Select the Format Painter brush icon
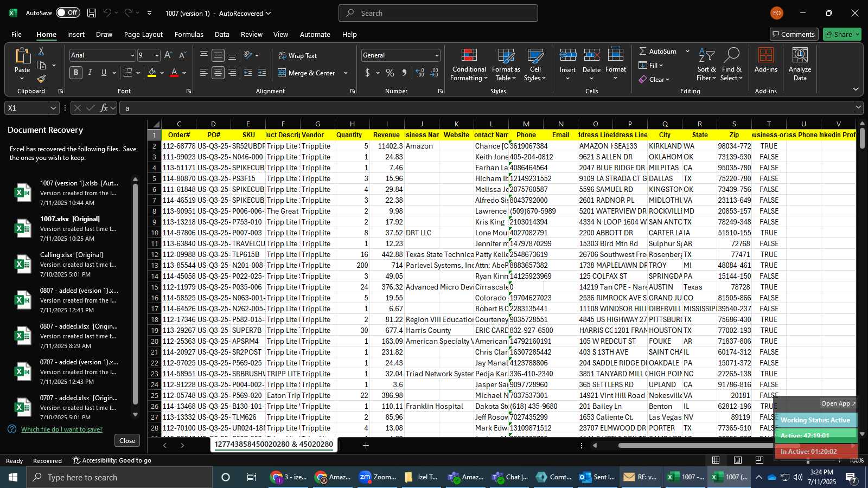The width and height of the screenshot is (868, 488). (41, 79)
